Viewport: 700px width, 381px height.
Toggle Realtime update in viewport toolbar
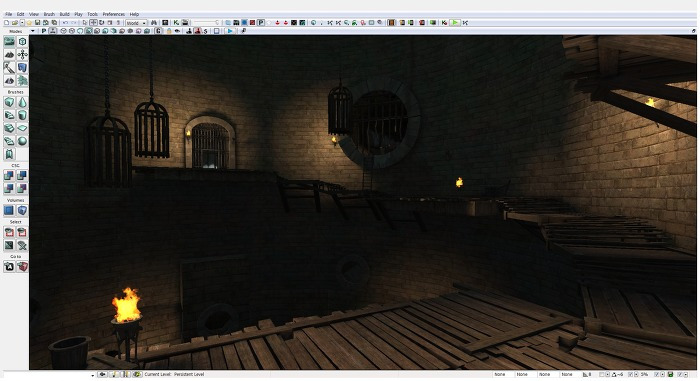pos(53,31)
